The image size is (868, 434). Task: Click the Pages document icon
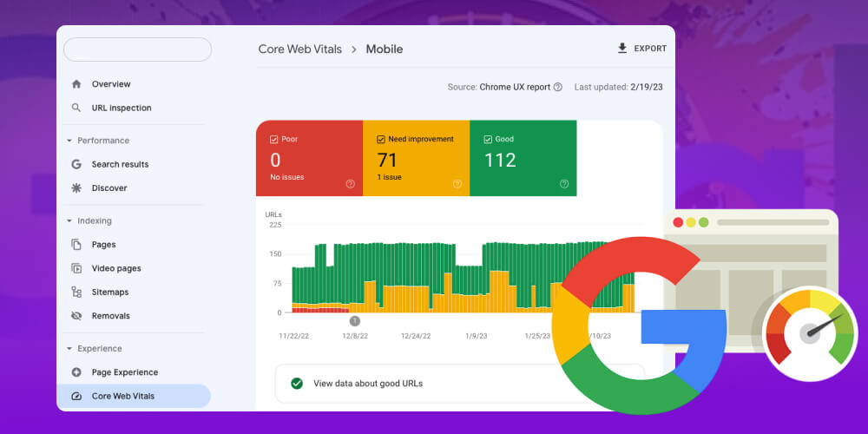pos(76,244)
